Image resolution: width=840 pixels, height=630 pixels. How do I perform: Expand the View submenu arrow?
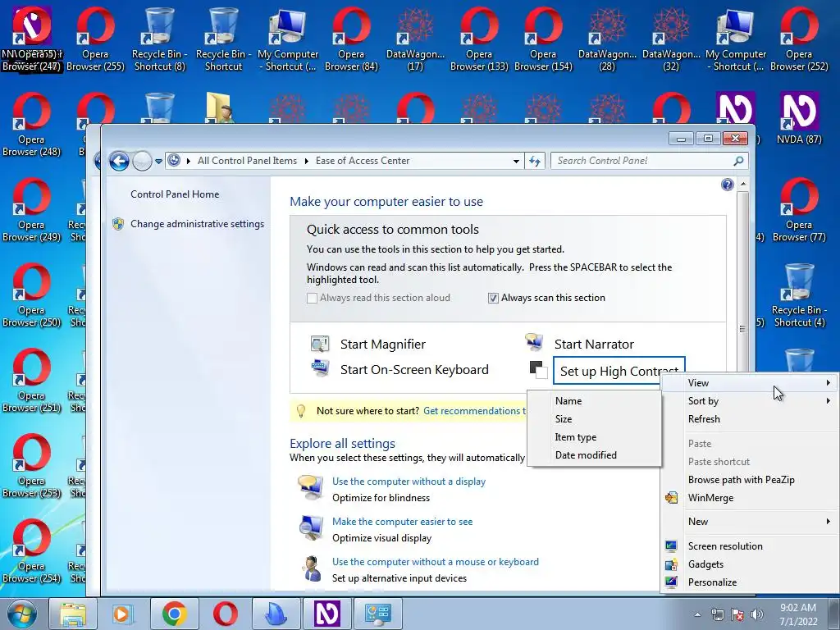[829, 382]
